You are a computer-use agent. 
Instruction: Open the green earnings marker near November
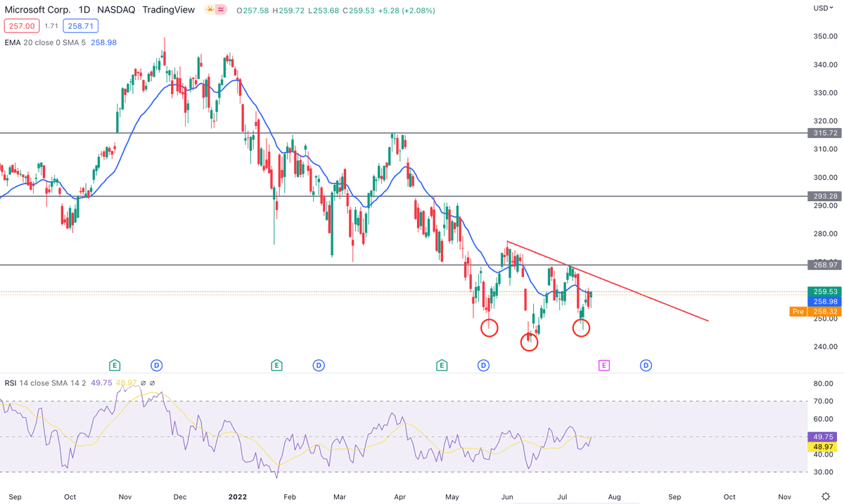(x=115, y=365)
